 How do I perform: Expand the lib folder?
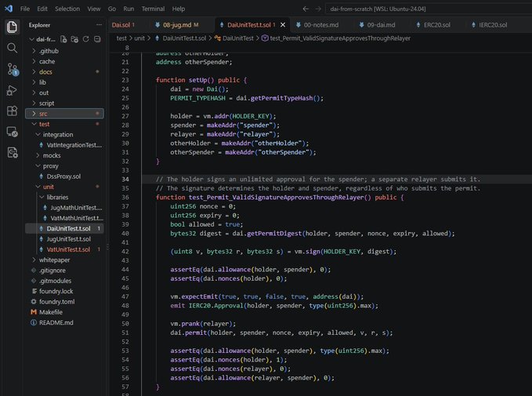[64, 82]
